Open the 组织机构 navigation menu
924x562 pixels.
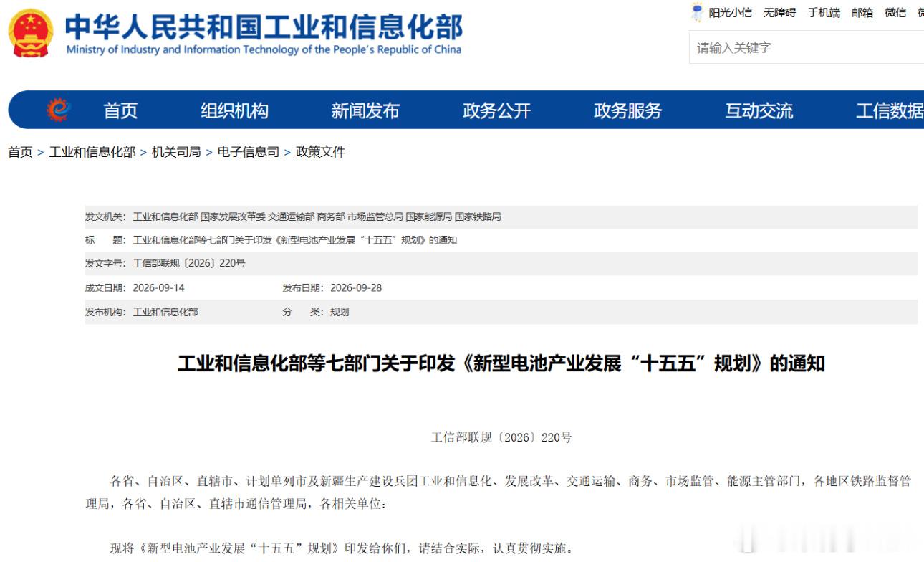(234, 110)
